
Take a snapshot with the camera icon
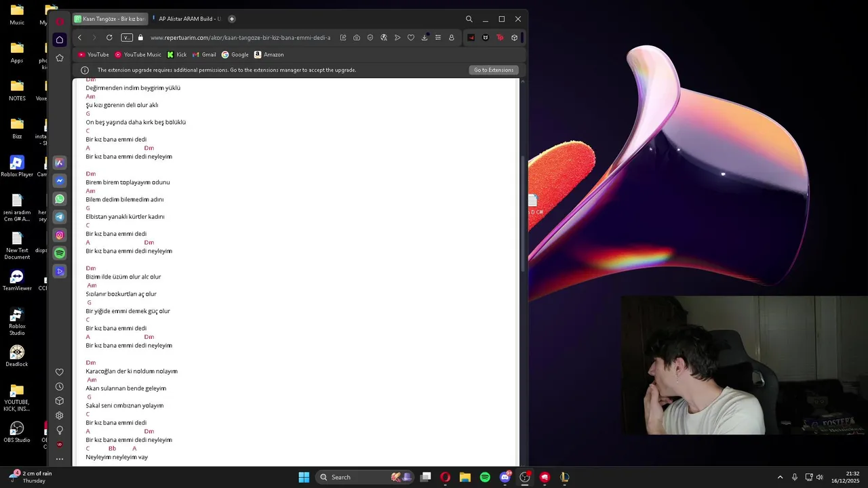point(357,38)
